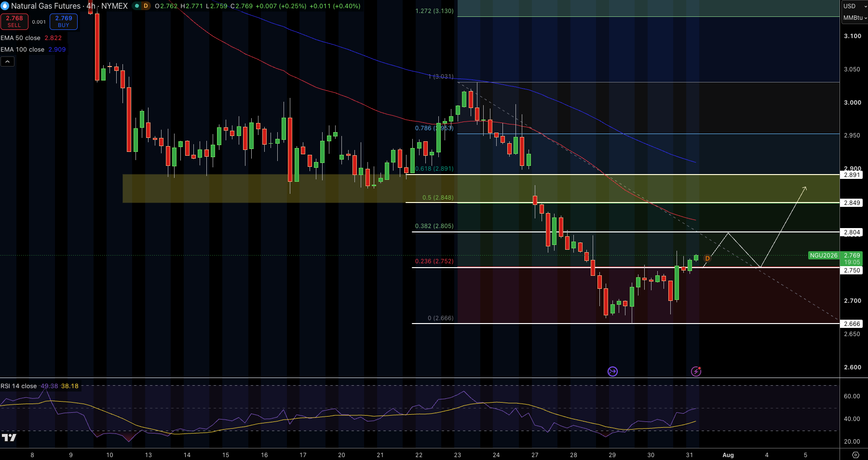Click the 2.891 price label on the axis
This screenshot has height=460, width=868.
tap(852, 175)
